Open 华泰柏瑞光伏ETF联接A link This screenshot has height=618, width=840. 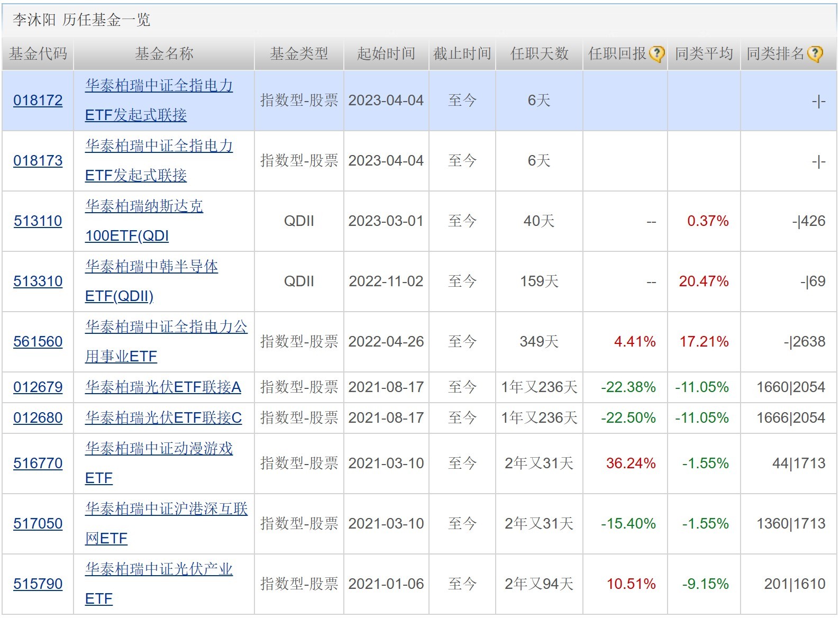(x=163, y=387)
